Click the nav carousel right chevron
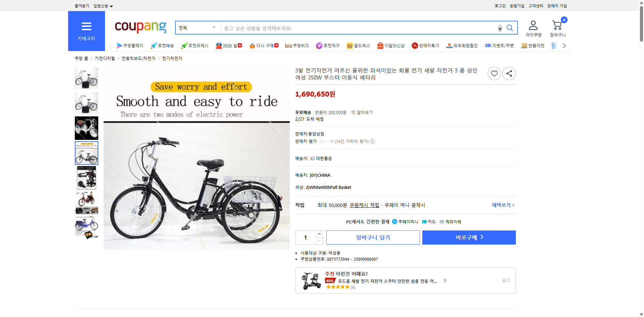The image size is (644, 317). pyautogui.click(x=565, y=45)
